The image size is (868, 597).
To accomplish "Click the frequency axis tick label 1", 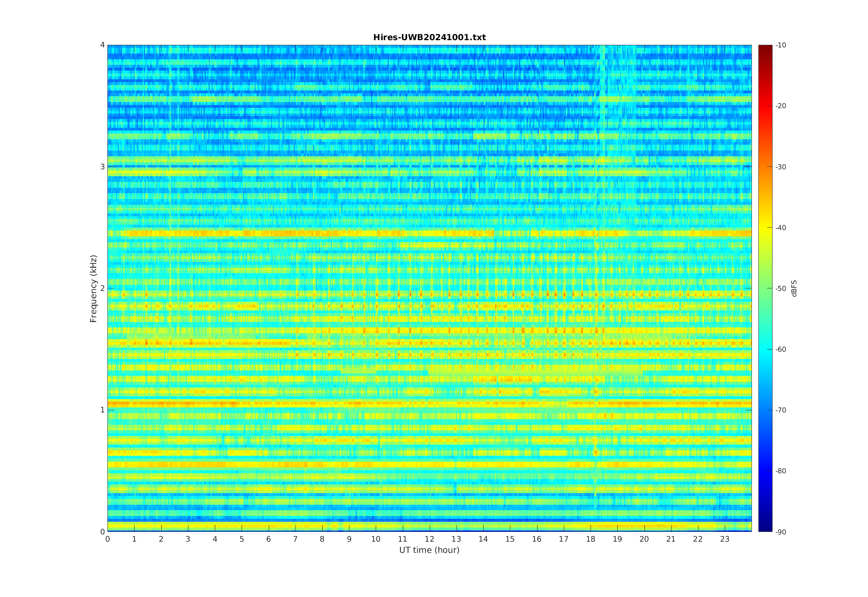I will (x=102, y=410).
